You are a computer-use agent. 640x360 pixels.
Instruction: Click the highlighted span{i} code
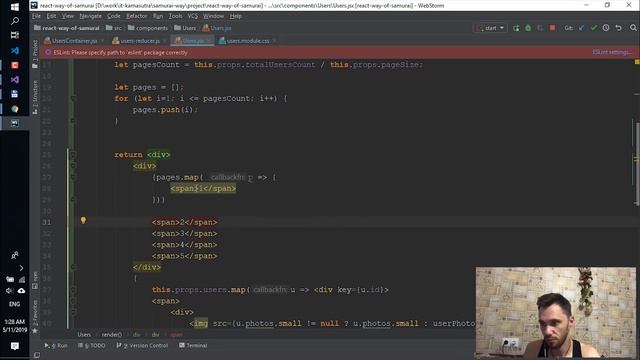(x=203, y=189)
